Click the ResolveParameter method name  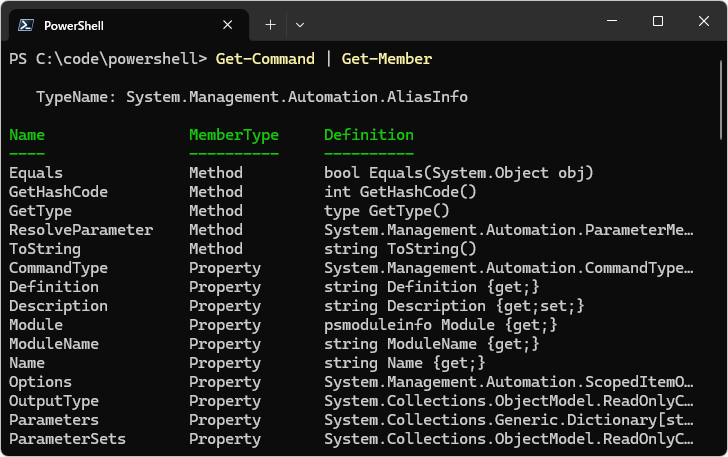coord(81,230)
